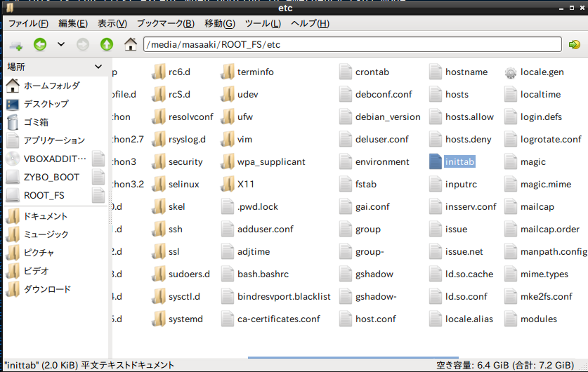Click the "debian_version" file name
Screen dimensions: 588x372
388,117
